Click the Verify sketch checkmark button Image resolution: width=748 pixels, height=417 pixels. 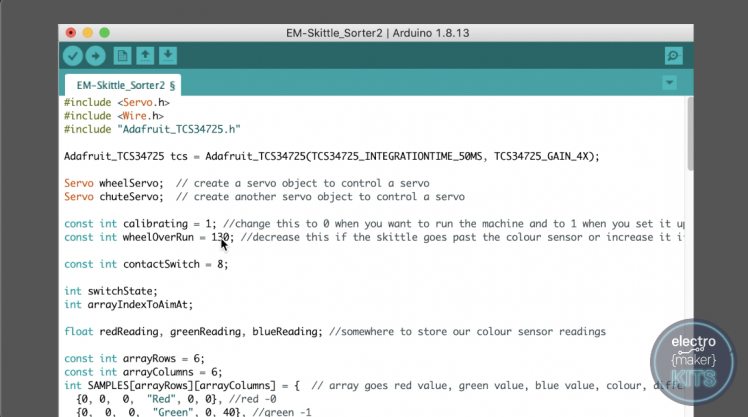73,56
